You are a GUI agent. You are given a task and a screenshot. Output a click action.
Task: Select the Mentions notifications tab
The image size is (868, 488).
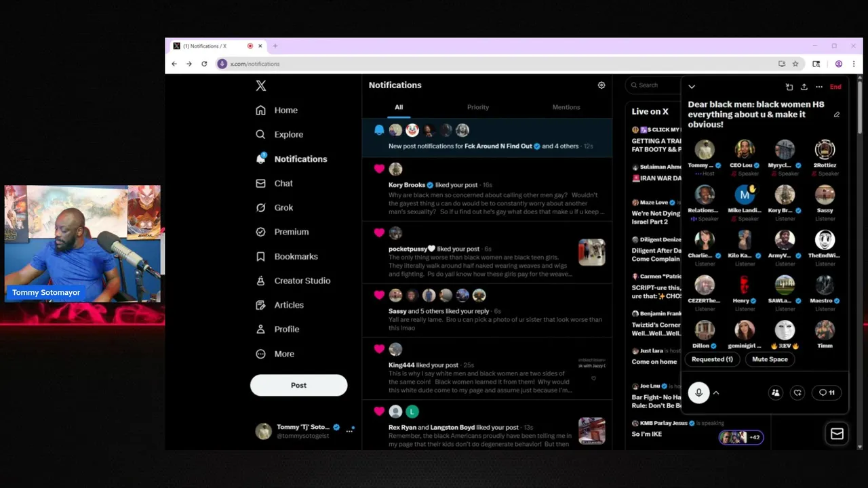566,107
